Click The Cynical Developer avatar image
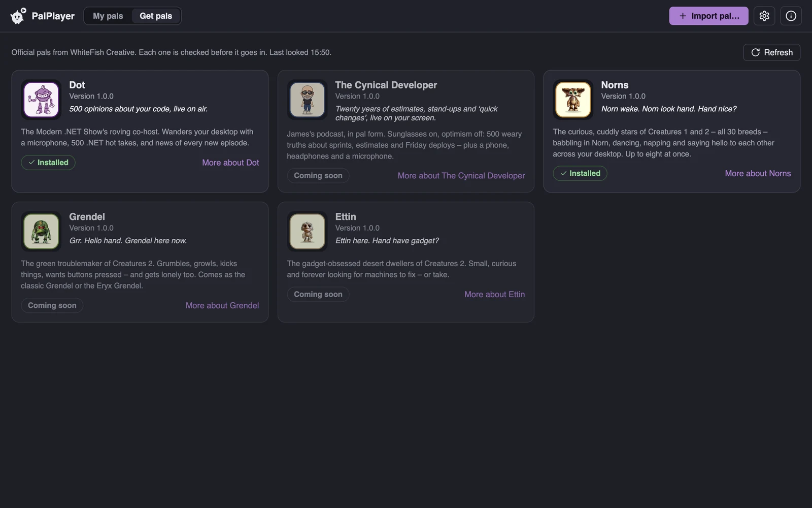Screen dimensions: 812x508 point(307,100)
